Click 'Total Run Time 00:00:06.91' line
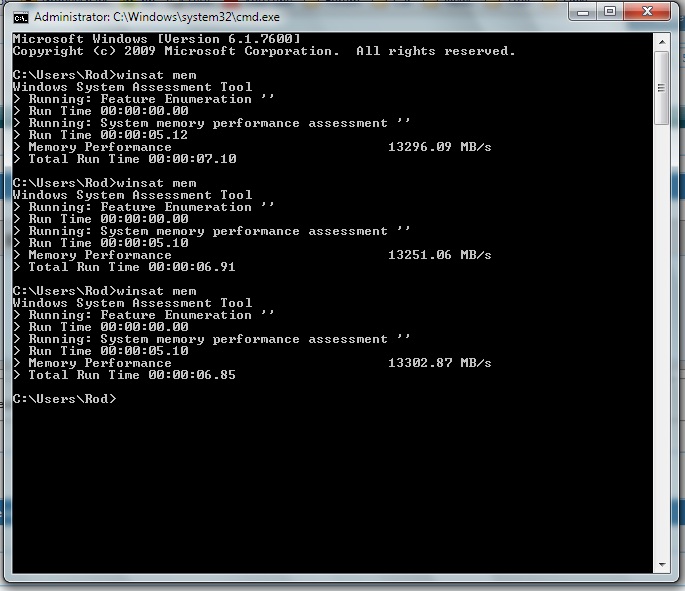685x591 pixels. click(x=125, y=266)
